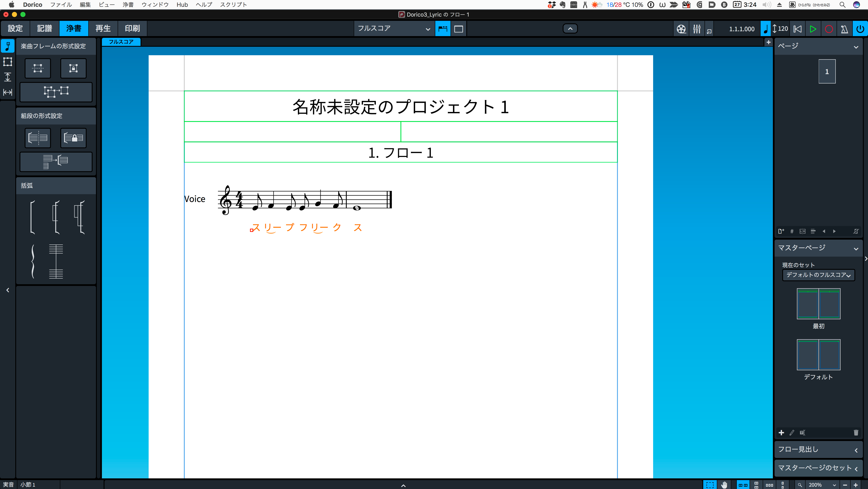Insert a bracket from the Brackets panel
The width and height of the screenshot is (868, 489).
32,217
